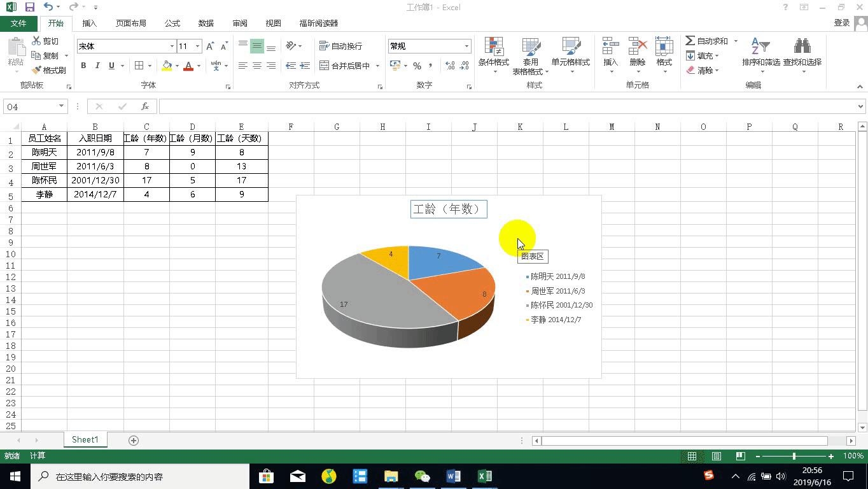Image resolution: width=868 pixels, height=489 pixels.
Task: Switch to the 插入 ribbon tab
Action: click(90, 23)
